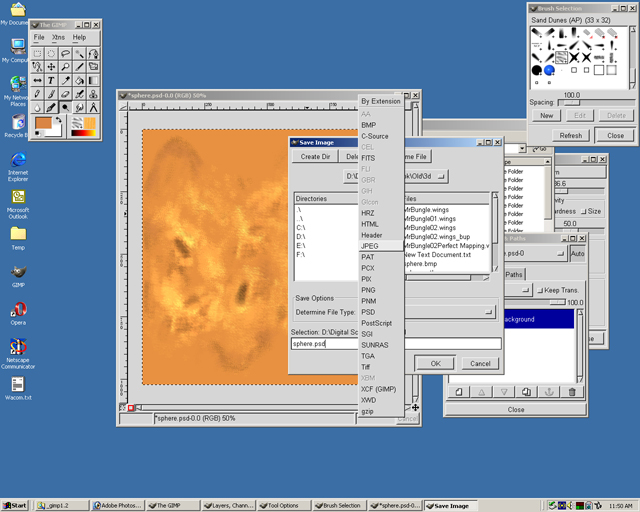This screenshot has height=512, width=640.
Task: Select the Background layer row
Action: click(x=539, y=319)
